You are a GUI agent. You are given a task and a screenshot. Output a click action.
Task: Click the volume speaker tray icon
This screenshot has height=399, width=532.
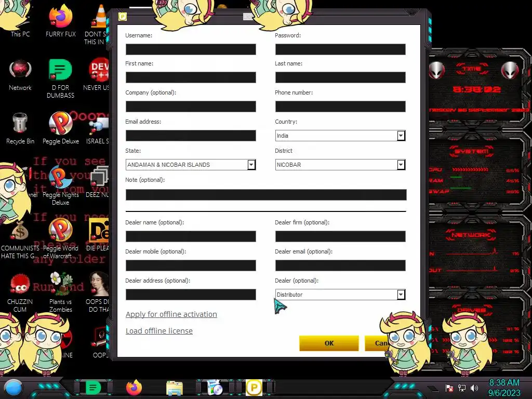(x=474, y=388)
